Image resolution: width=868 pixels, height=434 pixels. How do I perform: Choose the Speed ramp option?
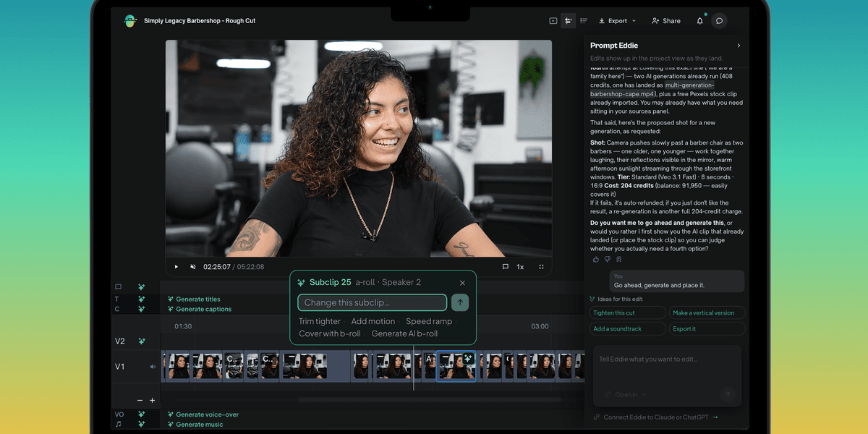[x=429, y=321]
